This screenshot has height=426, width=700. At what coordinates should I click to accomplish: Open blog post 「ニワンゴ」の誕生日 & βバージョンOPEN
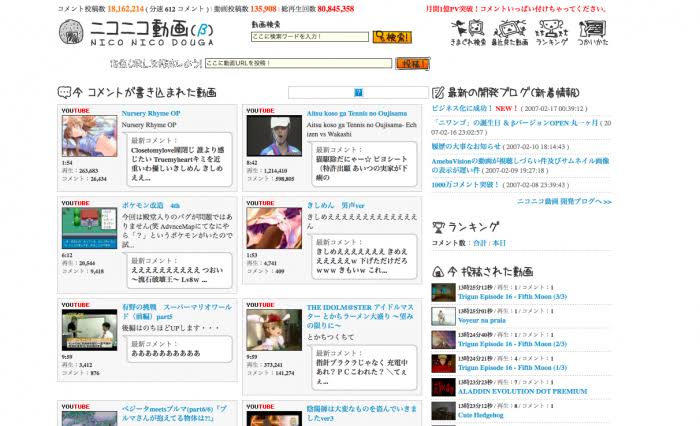tap(514, 123)
